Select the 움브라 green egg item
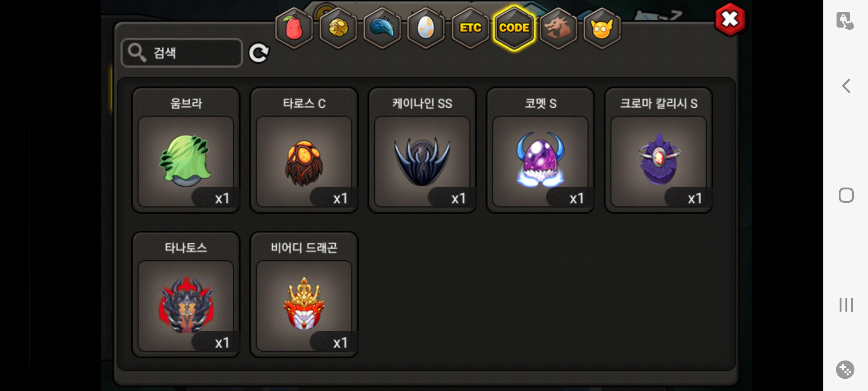This screenshot has height=391, width=868. [x=186, y=150]
